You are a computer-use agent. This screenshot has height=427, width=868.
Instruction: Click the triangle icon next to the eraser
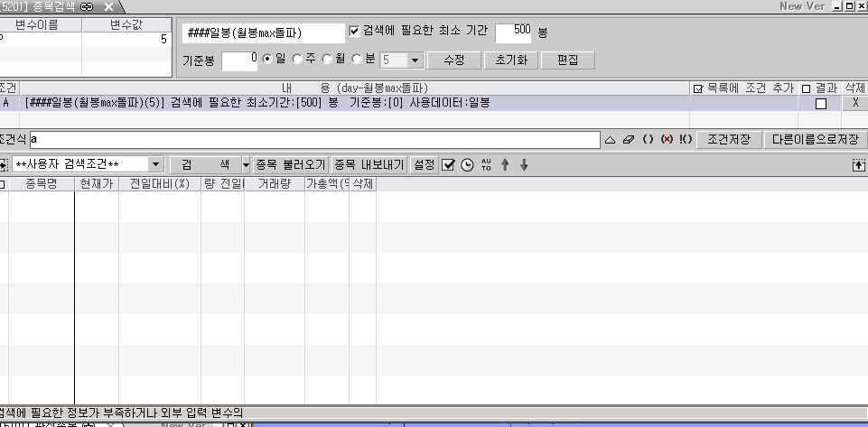(x=610, y=141)
